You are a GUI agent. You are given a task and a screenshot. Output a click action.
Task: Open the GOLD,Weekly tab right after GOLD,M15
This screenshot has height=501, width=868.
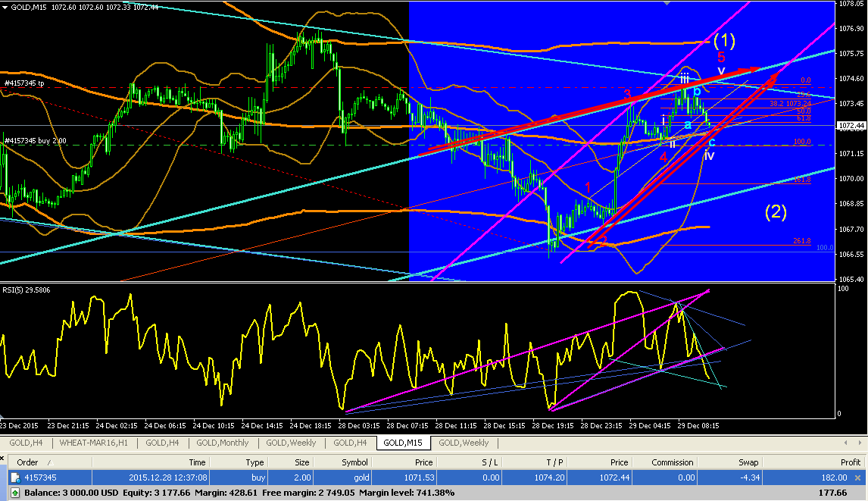pos(464,443)
